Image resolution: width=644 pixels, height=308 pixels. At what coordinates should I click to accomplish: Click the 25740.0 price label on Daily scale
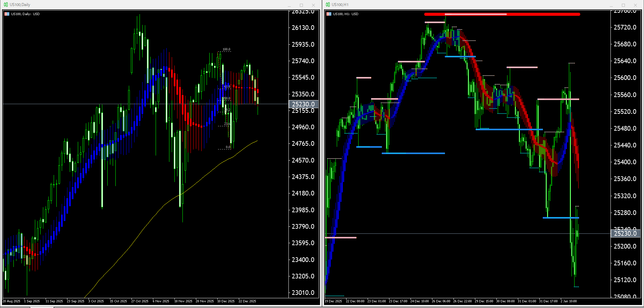pos(303,61)
